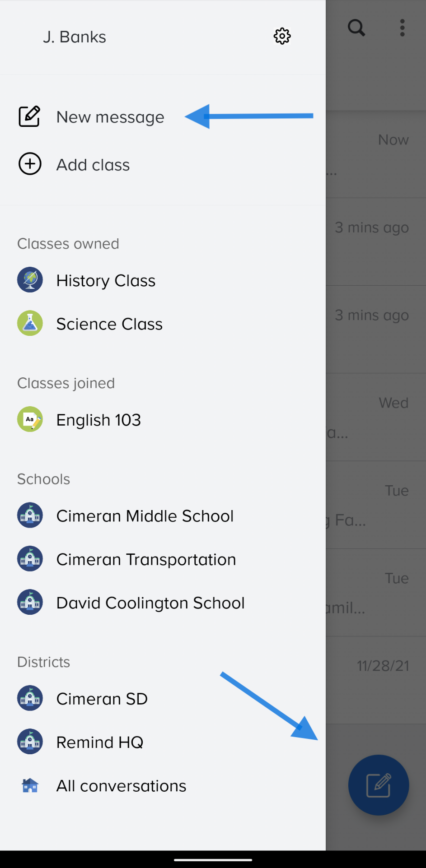The image size is (426, 868).
Task: Tap the All conversations house icon
Action: tap(30, 786)
